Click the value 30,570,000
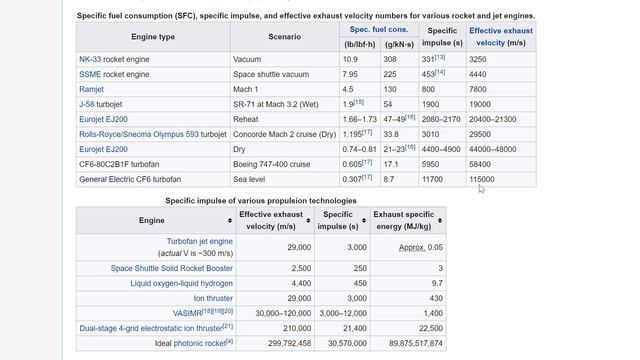This screenshot has width=640, height=360. 347,343
